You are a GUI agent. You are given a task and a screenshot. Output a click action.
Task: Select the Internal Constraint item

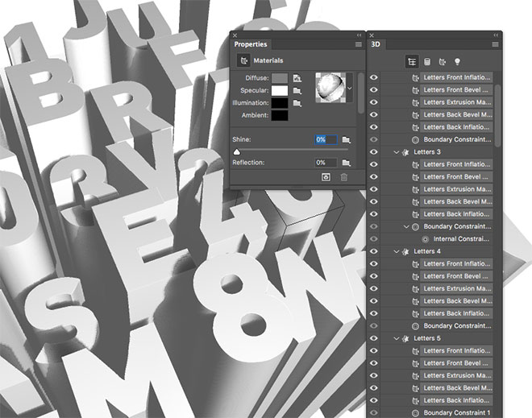click(462, 239)
